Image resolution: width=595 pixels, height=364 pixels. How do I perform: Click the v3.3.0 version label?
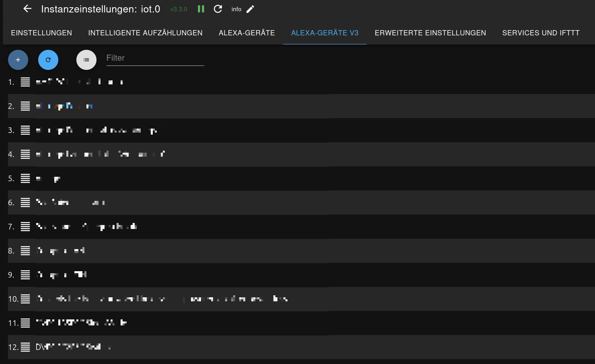[x=178, y=9]
